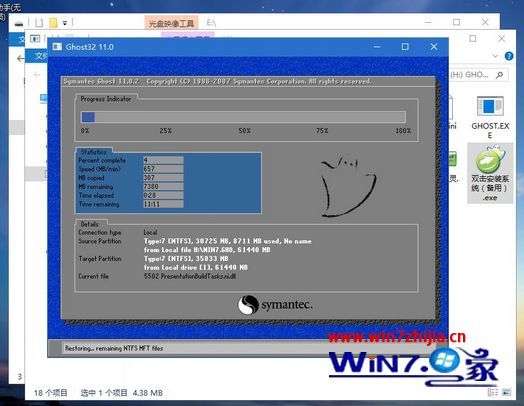Image resolution: width=524 pixels, height=406 pixels.
Task: Click the Restoring remaining NTFS MFT files status
Action: coord(114,348)
